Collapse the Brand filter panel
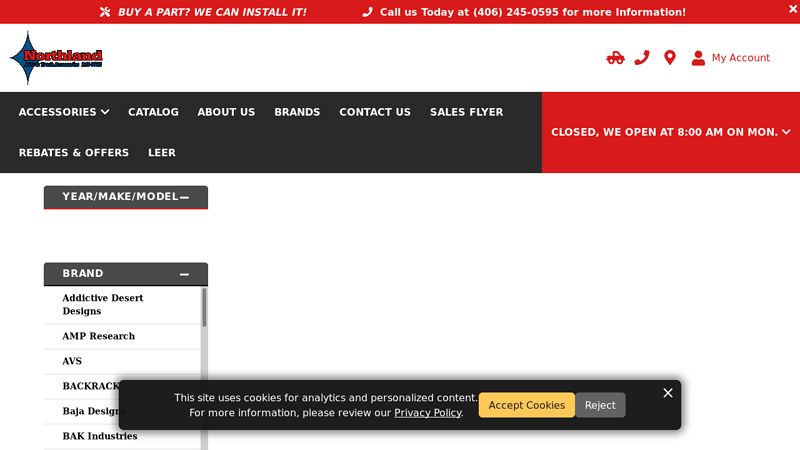Image resolution: width=800 pixels, height=450 pixels. (x=184, y=274)
